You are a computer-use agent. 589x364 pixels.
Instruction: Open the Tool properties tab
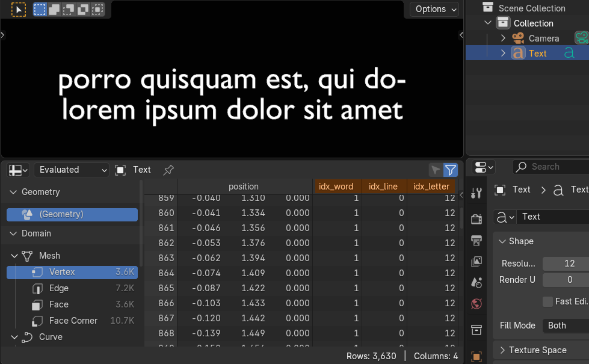(476, 193)
